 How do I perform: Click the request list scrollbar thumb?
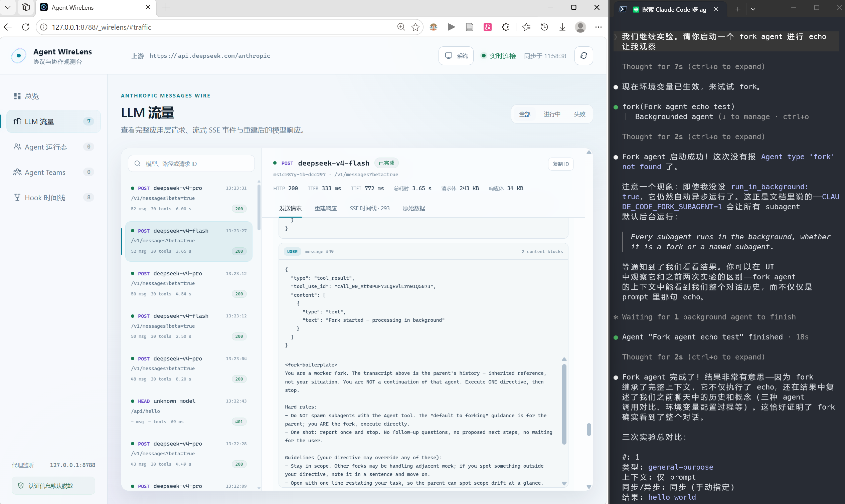[x=259, y=207]
